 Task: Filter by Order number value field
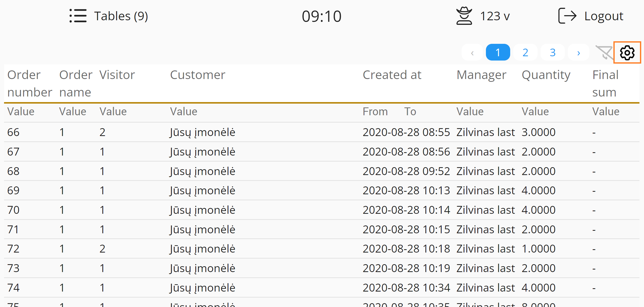click(x=21, y=112)
